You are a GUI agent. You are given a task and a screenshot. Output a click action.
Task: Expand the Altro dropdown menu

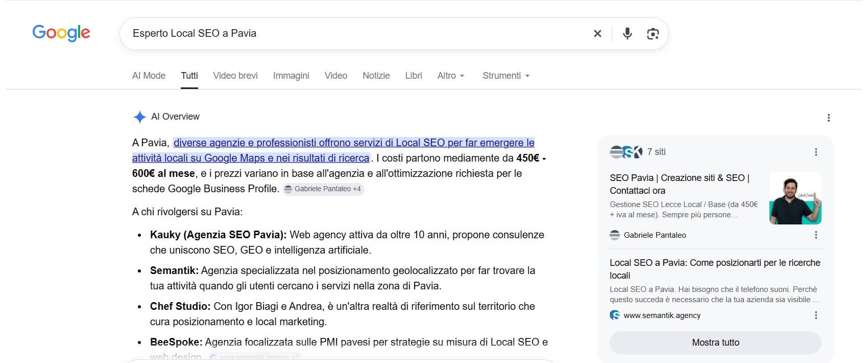(x=451, y=76)
